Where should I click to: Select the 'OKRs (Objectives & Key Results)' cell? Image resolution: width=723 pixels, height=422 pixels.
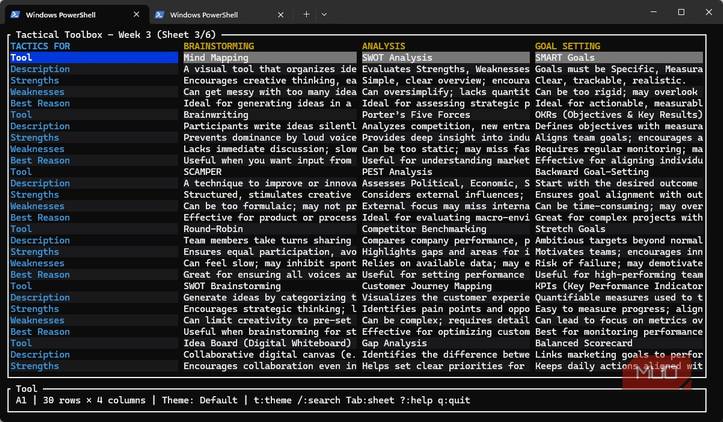click(619, 115)
